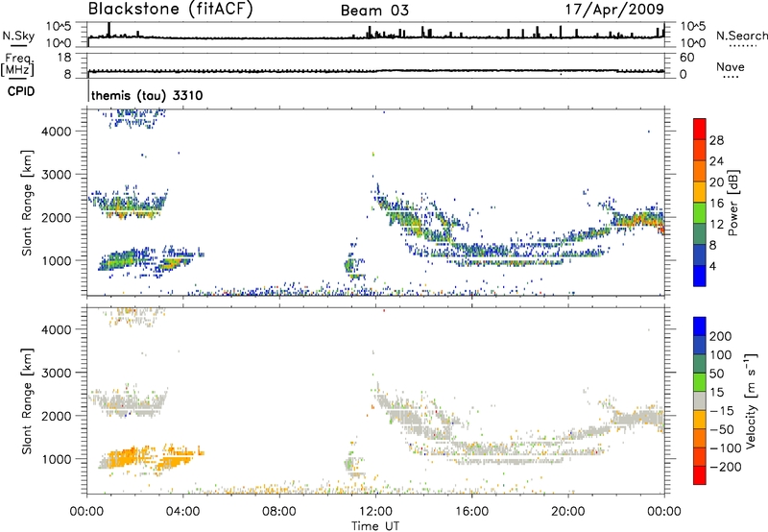
Task: Click the 'N.Sky' legend label
Action: (18, 36)
